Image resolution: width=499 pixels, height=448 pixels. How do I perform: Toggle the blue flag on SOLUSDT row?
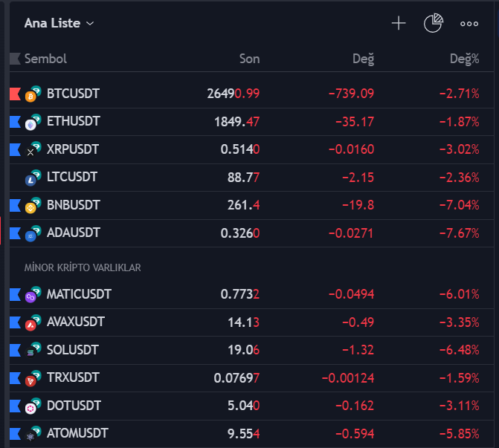tap(15, 350)
